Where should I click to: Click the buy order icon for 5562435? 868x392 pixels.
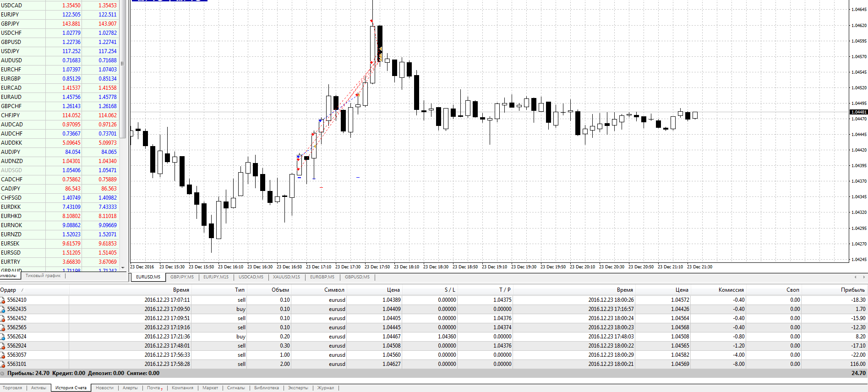(3, 310)
